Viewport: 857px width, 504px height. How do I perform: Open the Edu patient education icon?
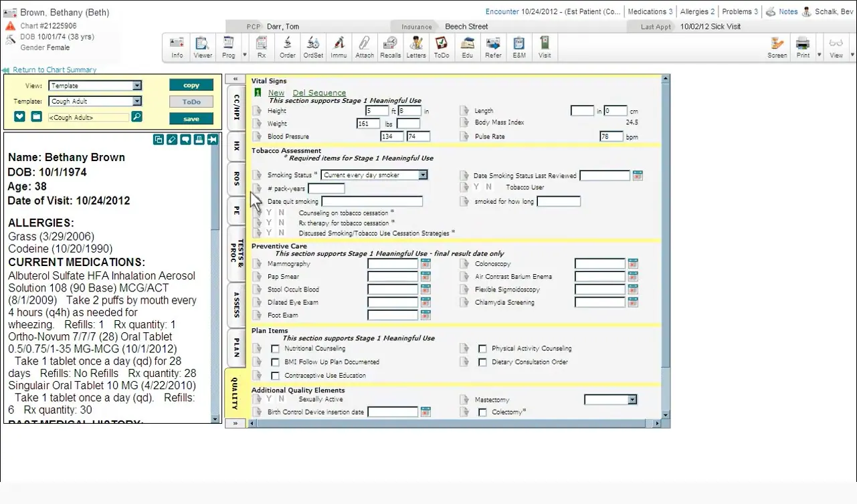(x=467, y=45)
